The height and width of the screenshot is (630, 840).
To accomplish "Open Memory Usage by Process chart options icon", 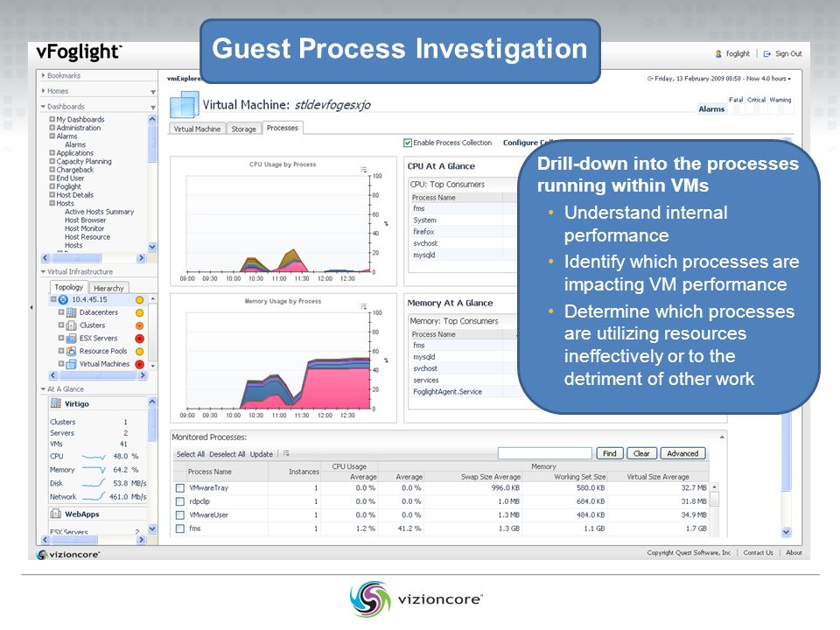I will [364, 306].
